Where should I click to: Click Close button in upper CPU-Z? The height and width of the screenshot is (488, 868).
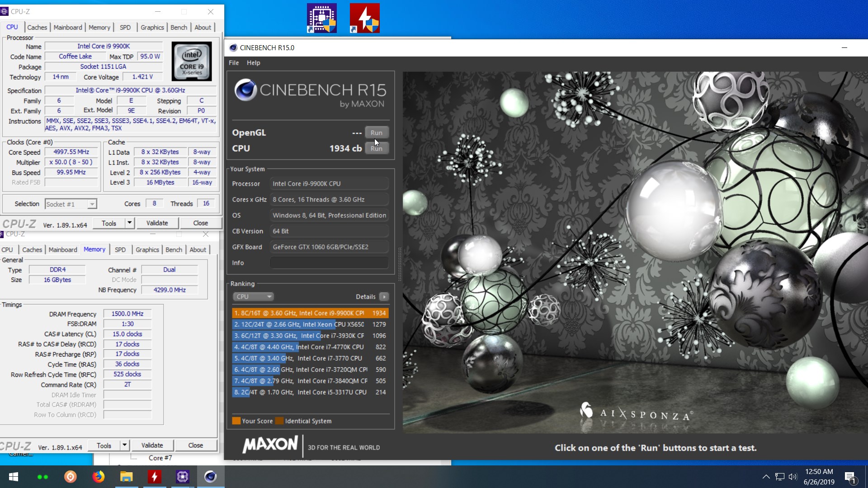(x=201, y=223)
